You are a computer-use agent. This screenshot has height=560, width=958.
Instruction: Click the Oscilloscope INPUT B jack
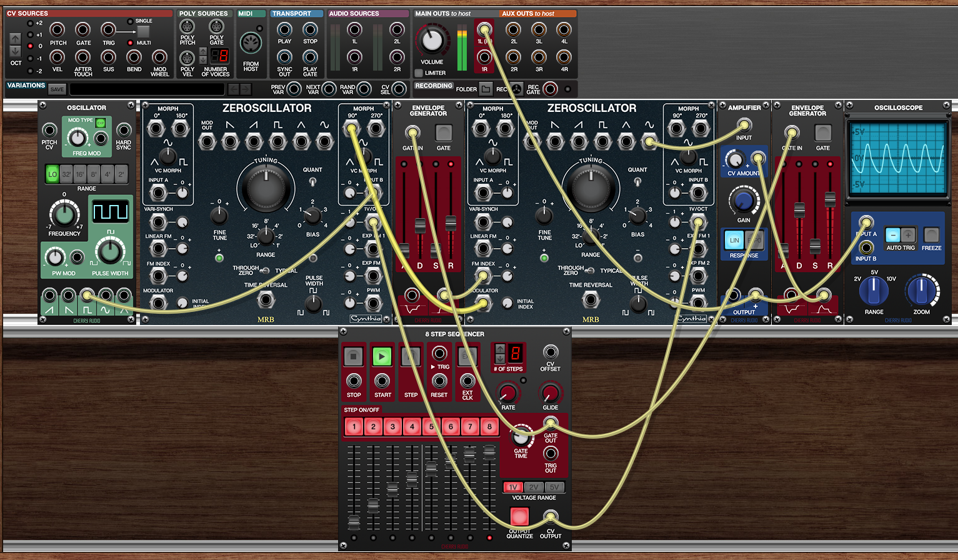click(866, 248)
